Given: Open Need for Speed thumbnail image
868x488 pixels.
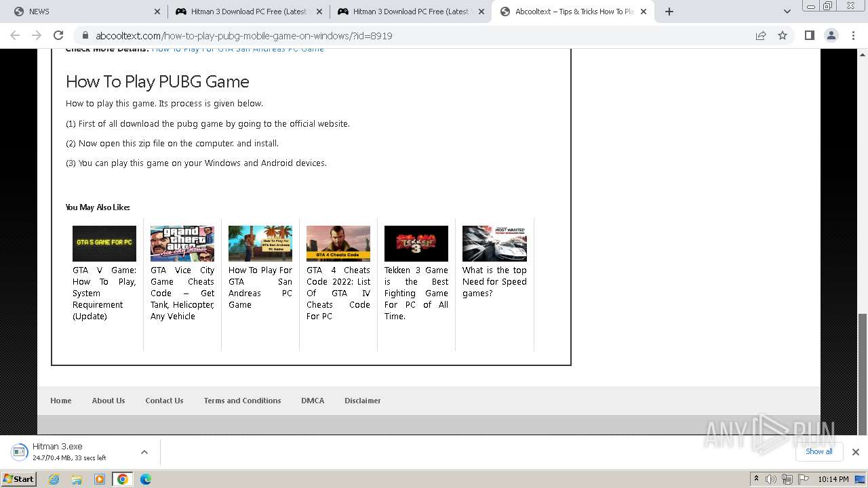Looking at the screenshot, I should click(x=494, y=243).
